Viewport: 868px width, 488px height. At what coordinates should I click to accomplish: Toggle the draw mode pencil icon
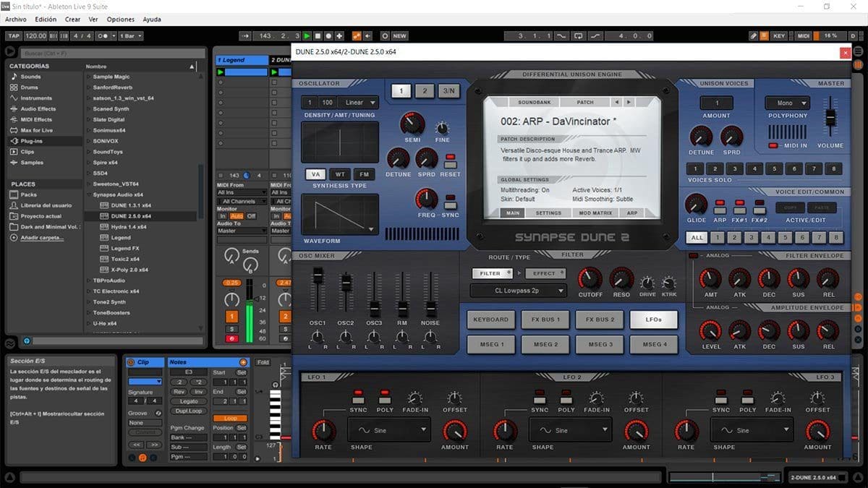(753, 35)
